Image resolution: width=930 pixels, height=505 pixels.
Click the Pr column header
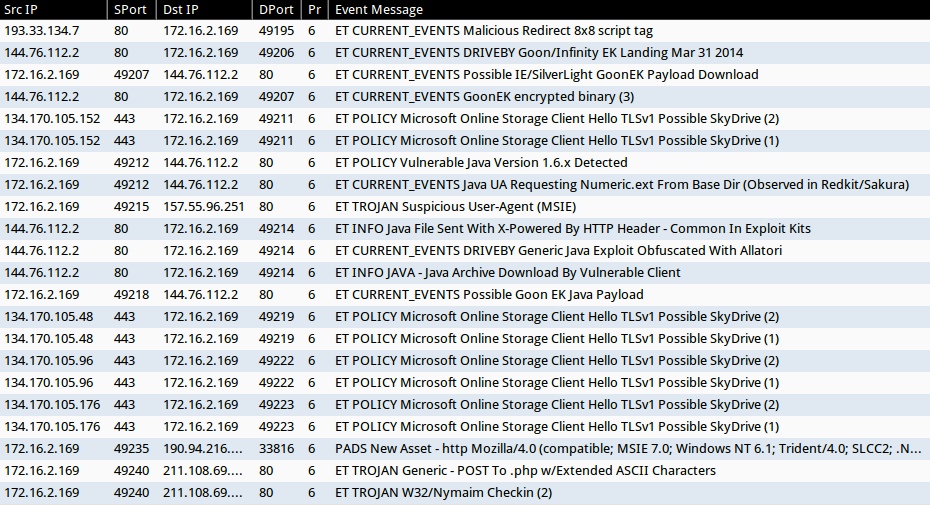pos(314,9)
